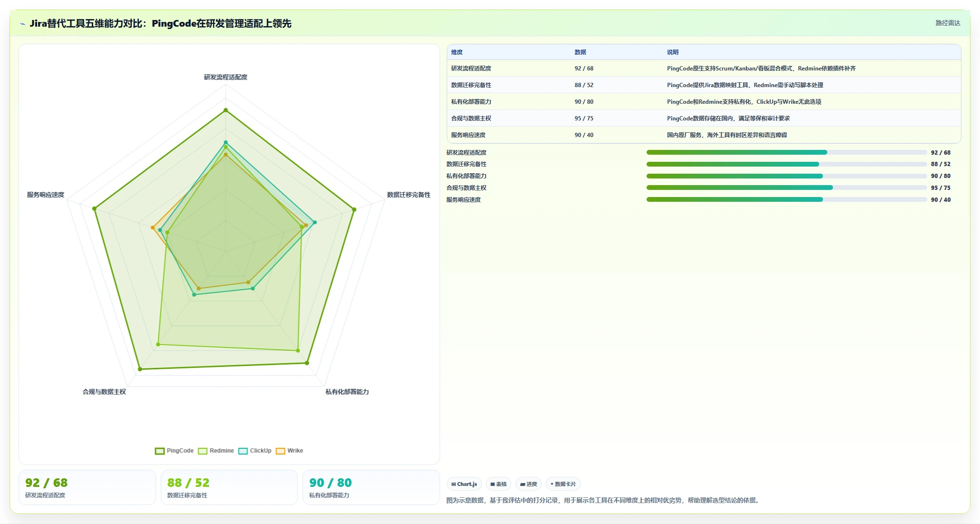Viewport: 980px width, 524px height.
Task: Click the 私有化部署能力 progress bar
Action: click(786, 176)
